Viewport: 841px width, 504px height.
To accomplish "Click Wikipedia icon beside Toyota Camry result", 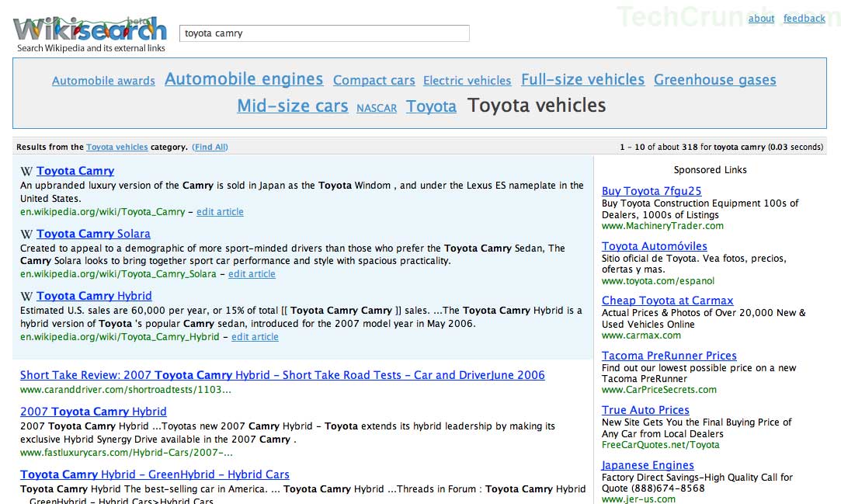I will pos(26,172).
